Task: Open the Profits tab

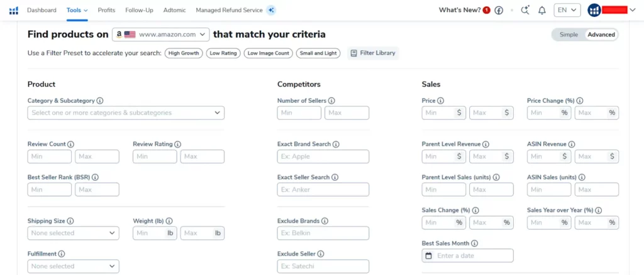Action: 106,10
